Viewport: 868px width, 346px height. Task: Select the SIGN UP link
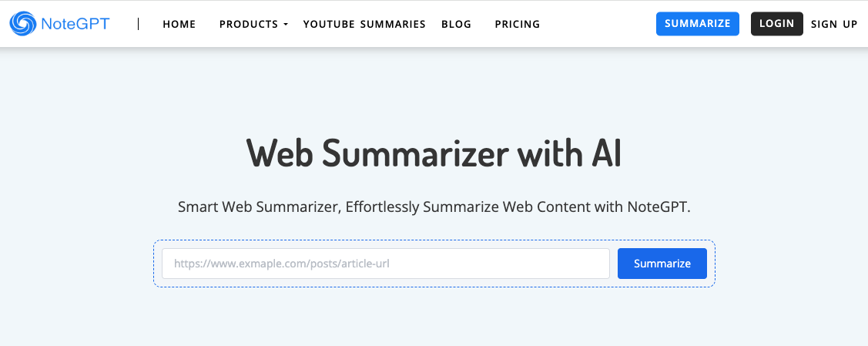tap(834, 24)
